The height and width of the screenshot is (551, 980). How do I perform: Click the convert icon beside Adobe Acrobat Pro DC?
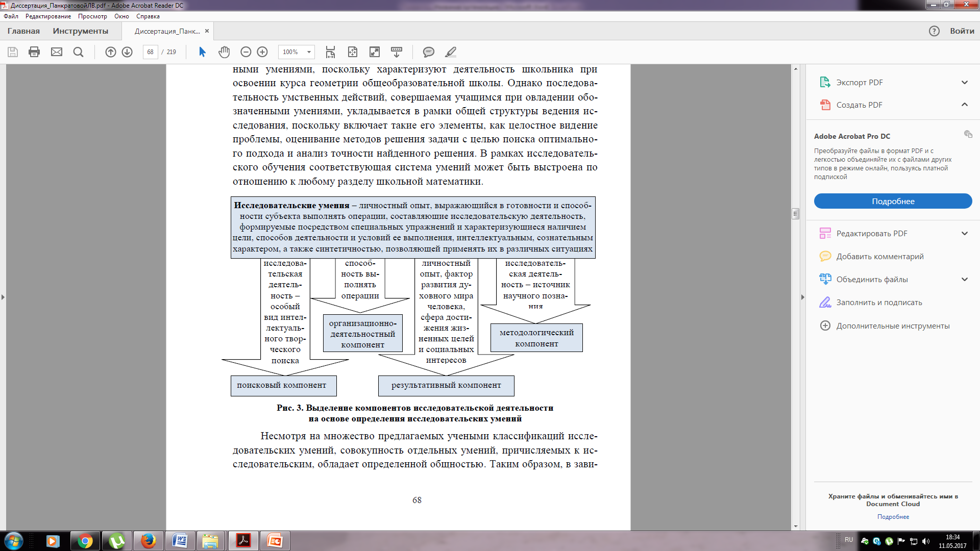click(x=968, y=134)
